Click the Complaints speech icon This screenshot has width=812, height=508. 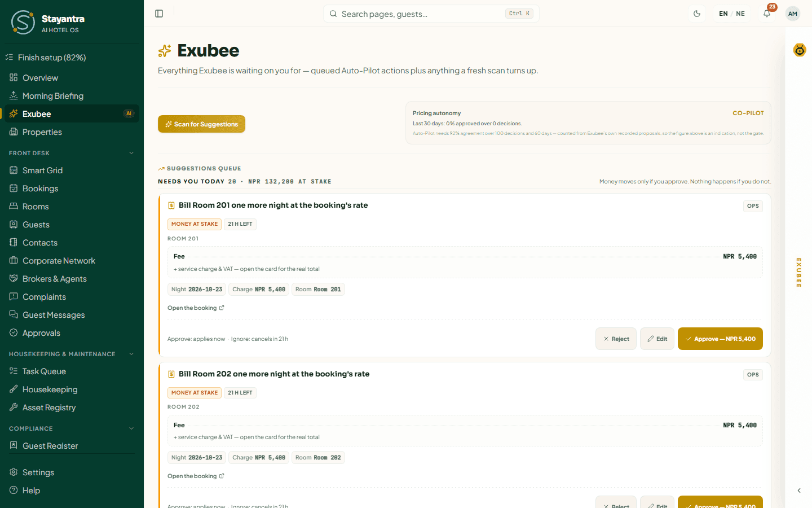pyautogui.click(x=14, y=296)
